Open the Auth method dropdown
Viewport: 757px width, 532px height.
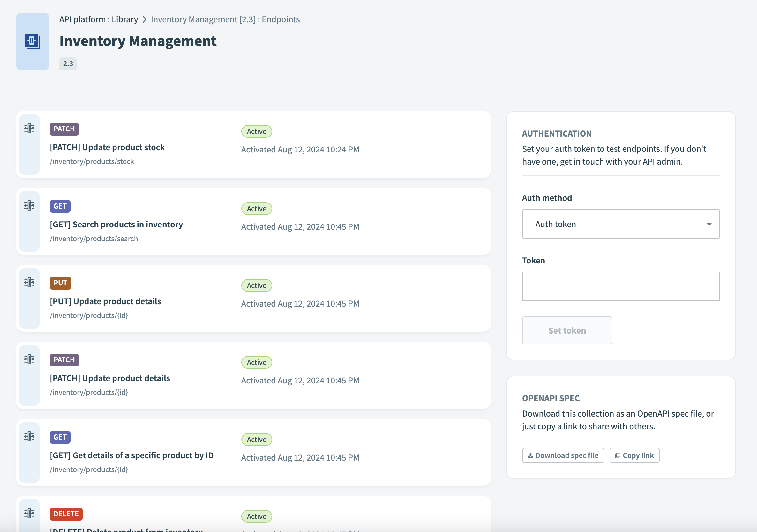pos(620,224)
